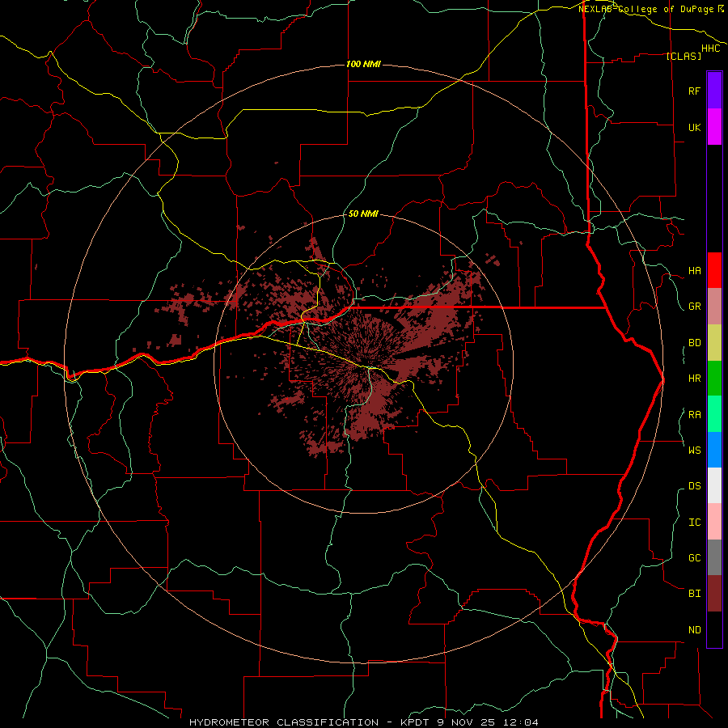The height and width of the screenshot is (728, 728).
Task: Click the GC legend label
Action: coord(694,558)
